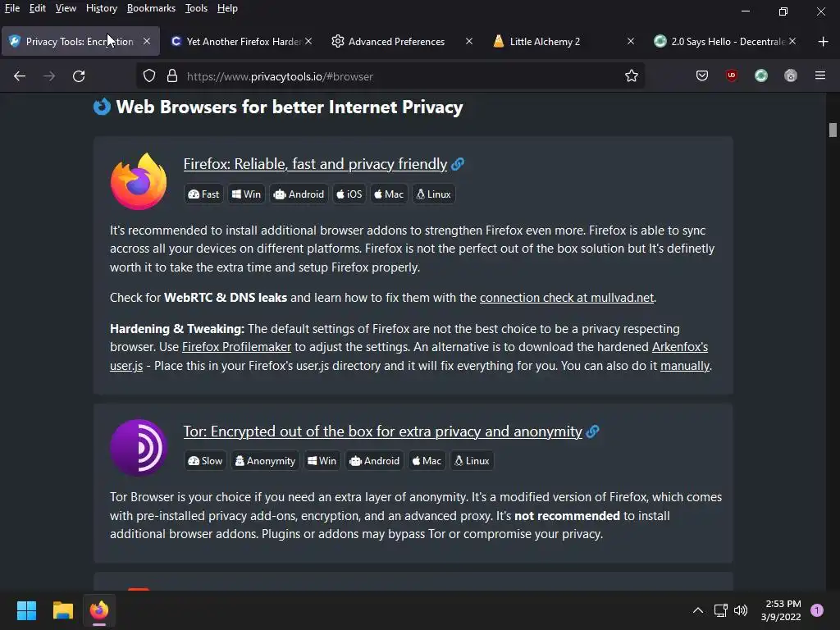Click the Tor browser logo image

139,448
